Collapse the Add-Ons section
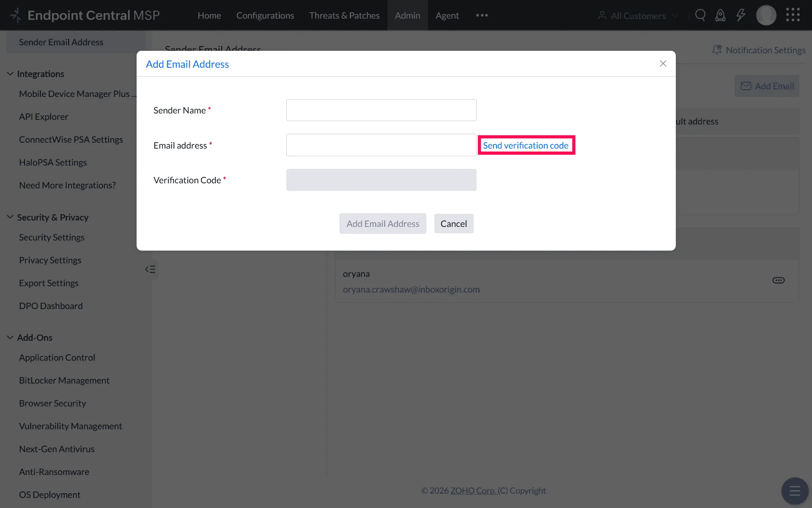Image resolution: width=812 pixels, height=508 pixels. point(10,337)
